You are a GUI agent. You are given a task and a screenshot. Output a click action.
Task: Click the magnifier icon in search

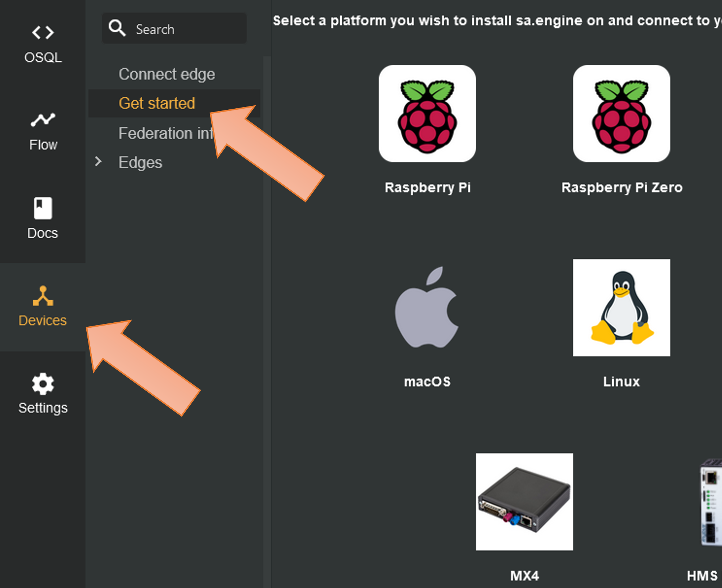click(117, 28)
